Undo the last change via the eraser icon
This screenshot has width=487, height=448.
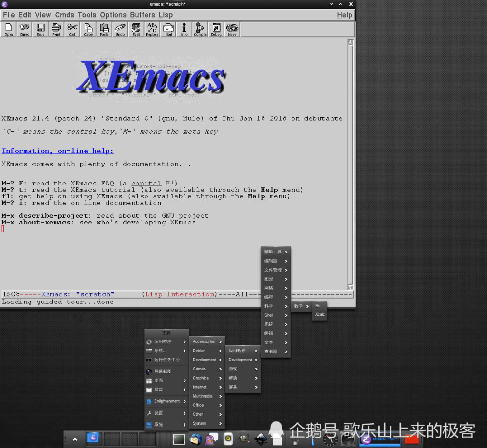[120, 29]
